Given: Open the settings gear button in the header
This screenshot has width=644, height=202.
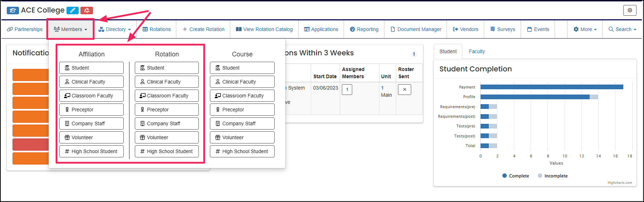Looking at the screenshot, I should pyautogui.click(x=630, y=10).
